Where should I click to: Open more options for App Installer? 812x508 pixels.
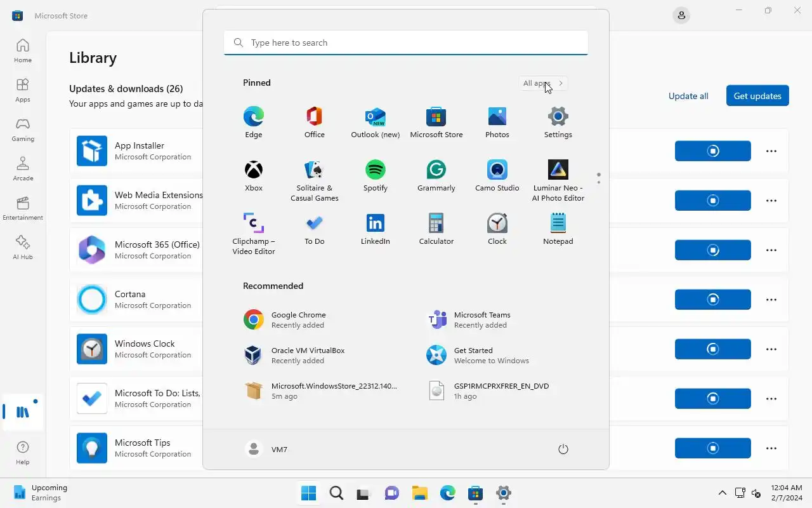771,151
